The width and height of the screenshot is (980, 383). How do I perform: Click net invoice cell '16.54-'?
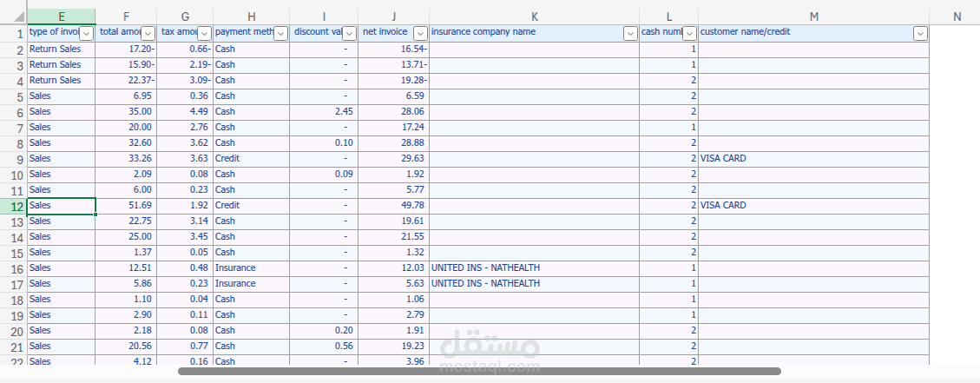(x=394, y=49)
